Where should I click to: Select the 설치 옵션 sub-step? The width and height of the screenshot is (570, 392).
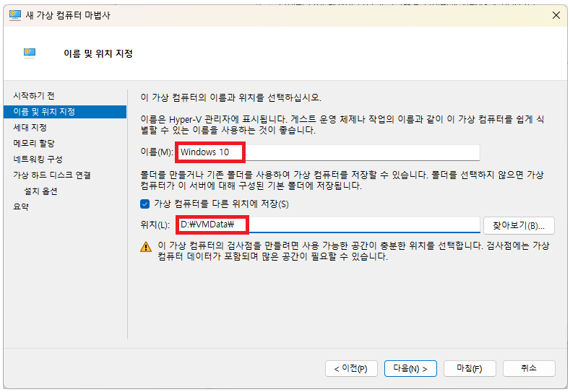[x=40, y=191]
